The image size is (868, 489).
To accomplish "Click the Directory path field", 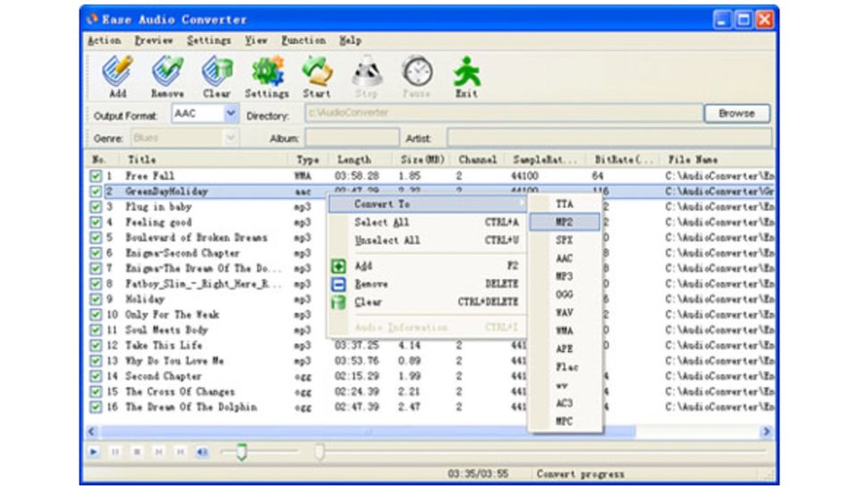I will point(504,114).
